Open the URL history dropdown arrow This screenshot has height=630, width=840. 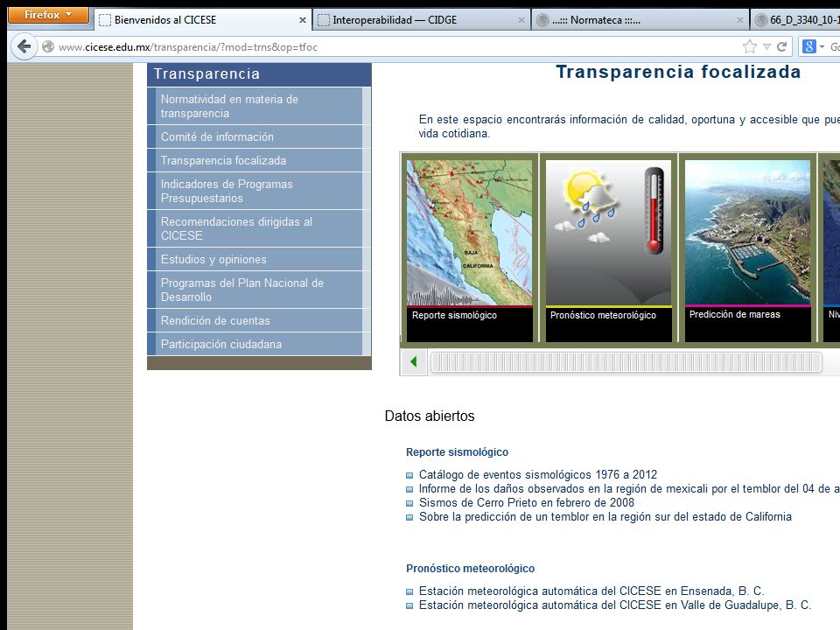pos(766,46)
